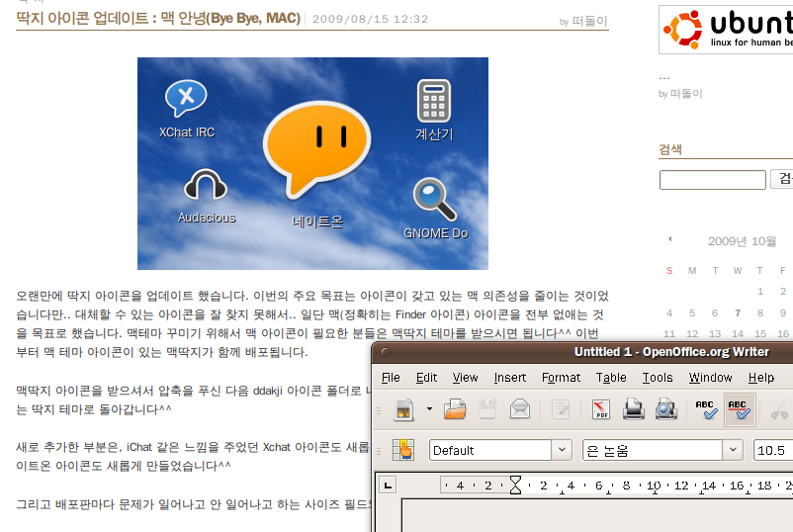793x532 pixels.
Task: Open the Help menu in Writer
Action: coord(761,378)
